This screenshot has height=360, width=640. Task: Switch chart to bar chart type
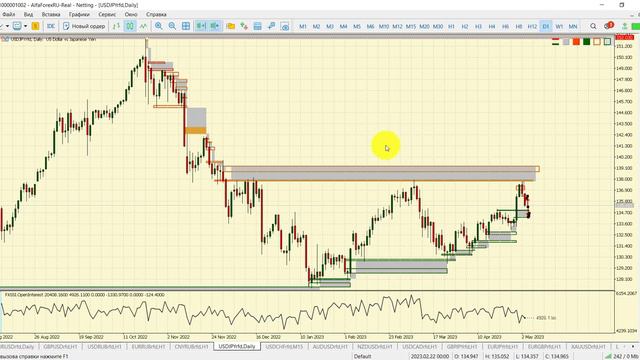coord(116,26)
